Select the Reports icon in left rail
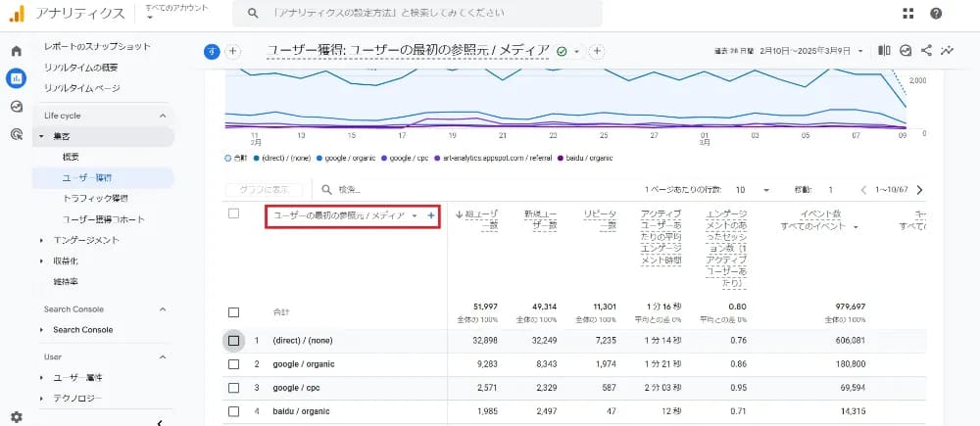 [x=17, y=78]
